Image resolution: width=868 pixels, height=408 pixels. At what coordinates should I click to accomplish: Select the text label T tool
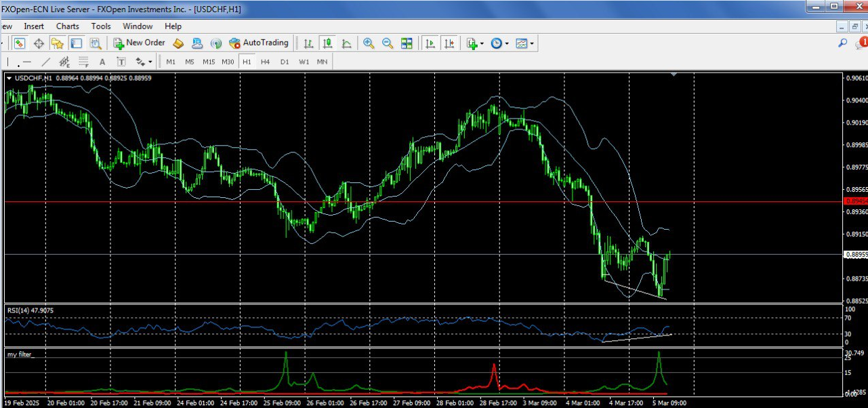pyautogui.click(x=121, y=62)
